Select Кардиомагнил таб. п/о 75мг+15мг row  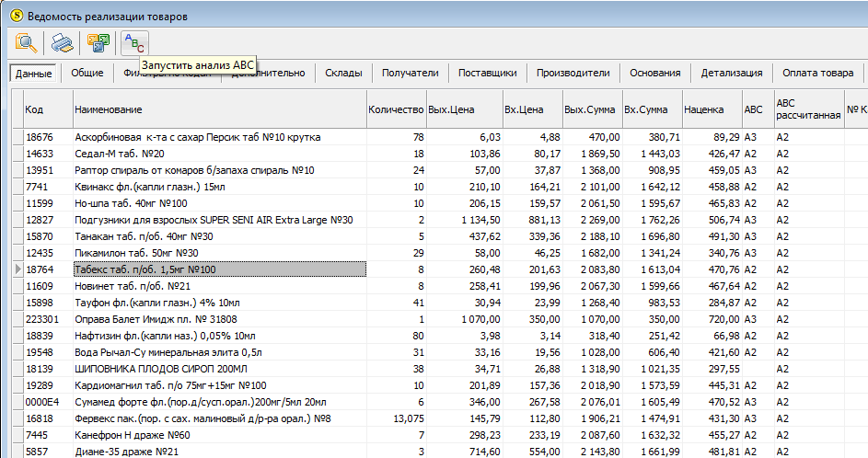(440, 385)
